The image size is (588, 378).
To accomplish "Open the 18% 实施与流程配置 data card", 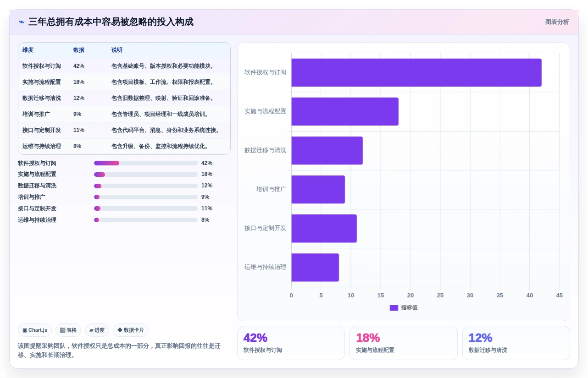I will point(404,343).
